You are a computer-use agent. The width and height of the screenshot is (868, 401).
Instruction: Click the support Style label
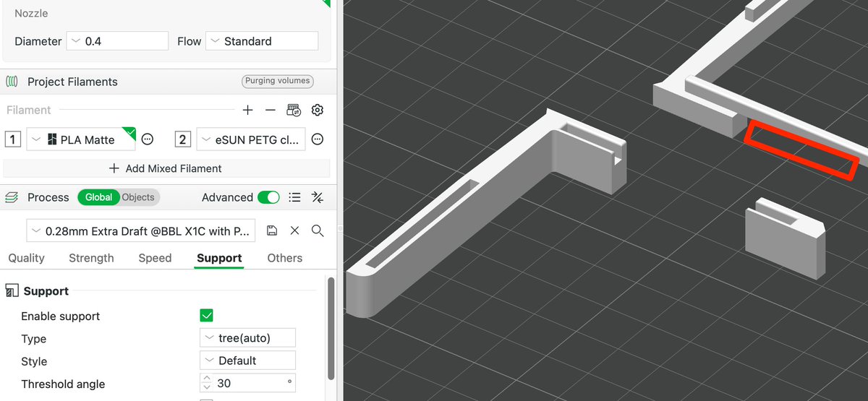(34, 361)
